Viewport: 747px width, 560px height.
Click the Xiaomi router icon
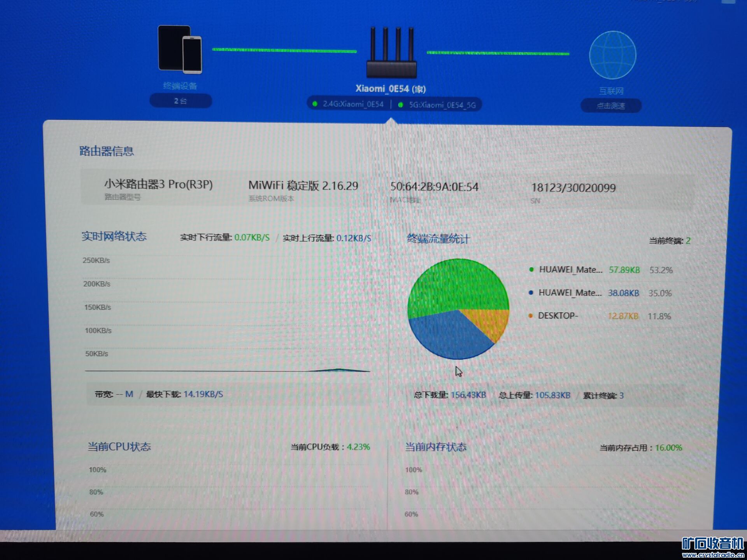(x=391, y=52)
